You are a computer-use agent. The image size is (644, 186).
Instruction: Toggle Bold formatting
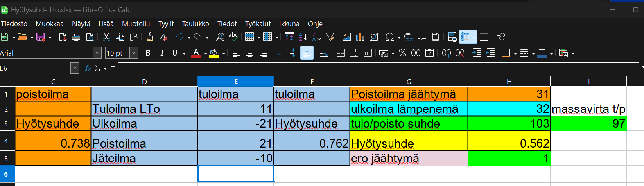pyautogui.click(x=148, y=53)
